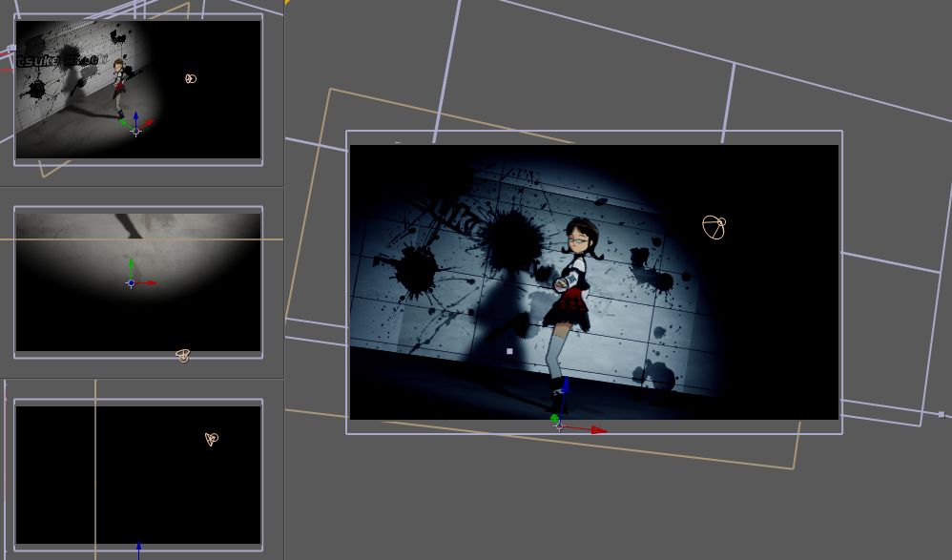Click the blue Z-axis arrow in main viewport
The image size is (952, 560).
[566, 384]
